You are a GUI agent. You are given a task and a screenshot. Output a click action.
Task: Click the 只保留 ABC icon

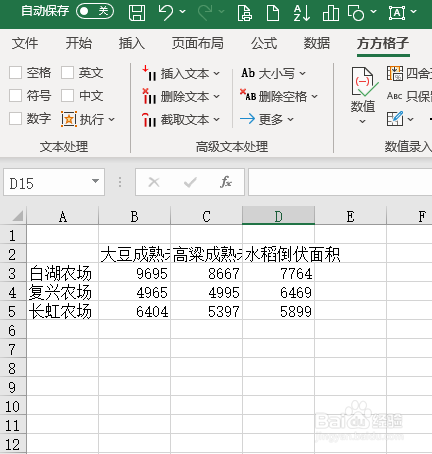(x=394, y=96)
